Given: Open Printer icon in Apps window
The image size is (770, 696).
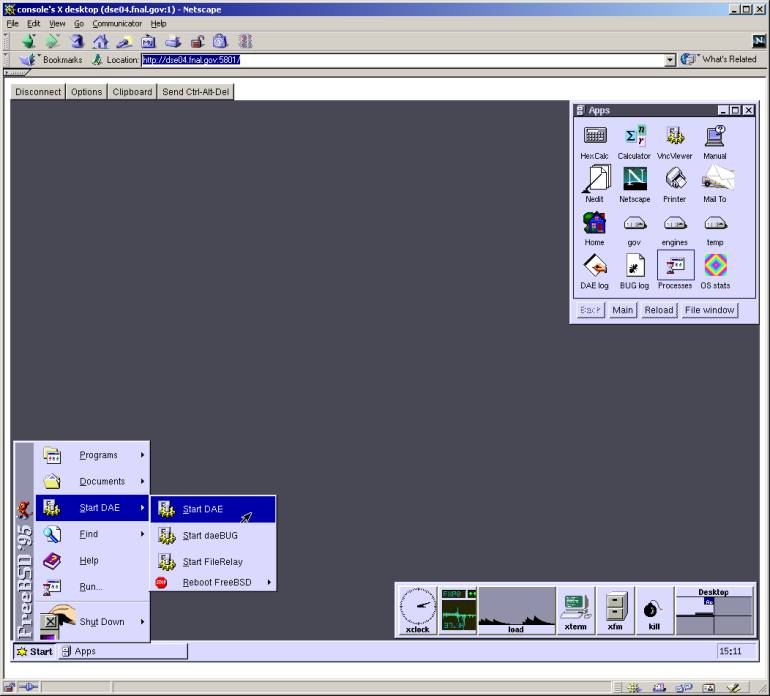Looking at the screenshot, I should click(x=675, y=185).
